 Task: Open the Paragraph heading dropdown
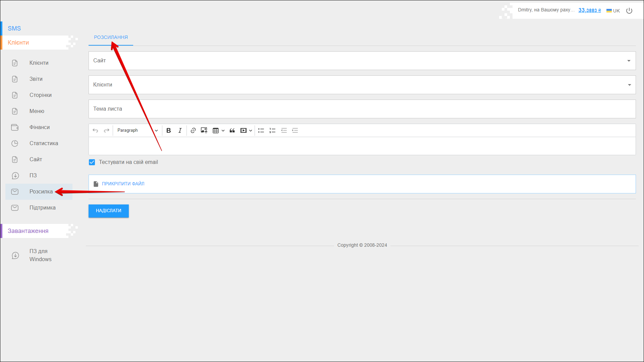(x=137, y=130)
